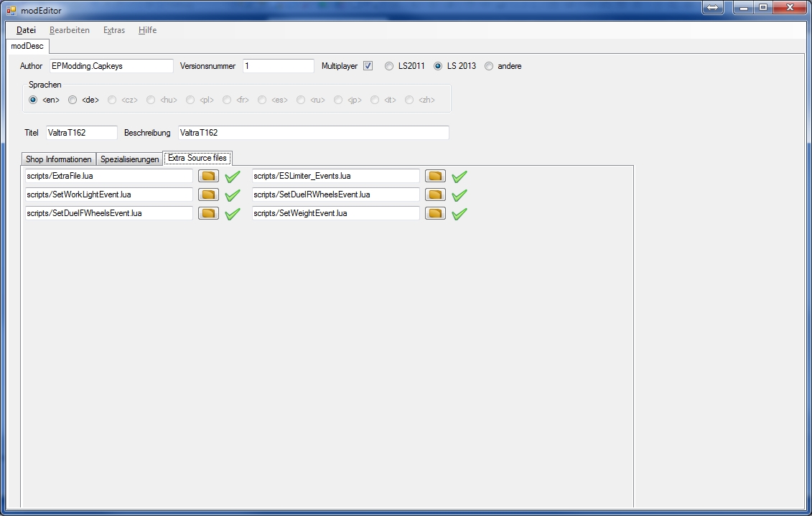The width and height of the screenshot is (812, 516).
Task: Browse folder for scripts/SetDuelRWheelsEvent.lua
Action: (435, 194)
